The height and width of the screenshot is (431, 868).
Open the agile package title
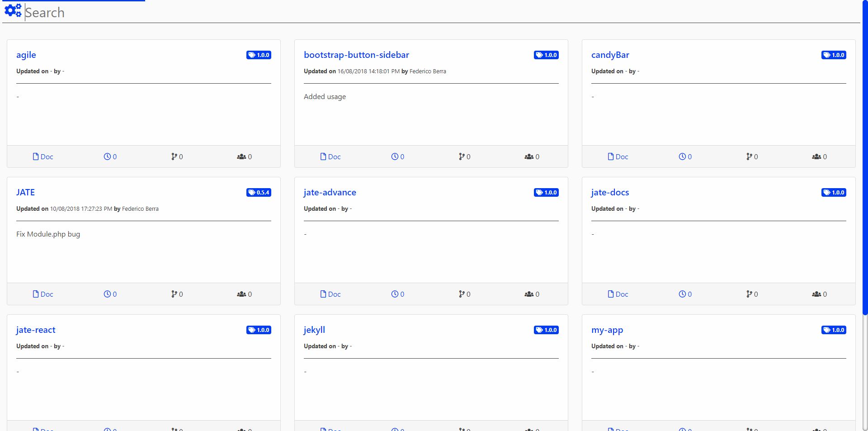[x=26, y=55]
